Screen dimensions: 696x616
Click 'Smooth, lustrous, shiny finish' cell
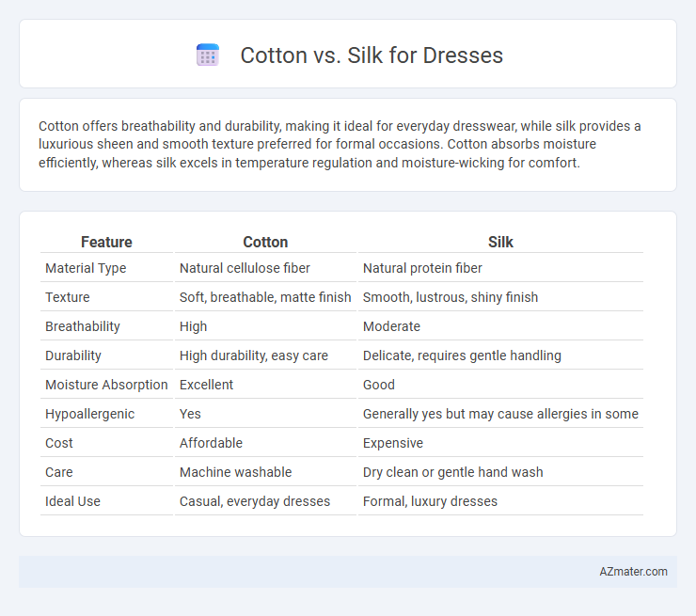pos(451,297)
